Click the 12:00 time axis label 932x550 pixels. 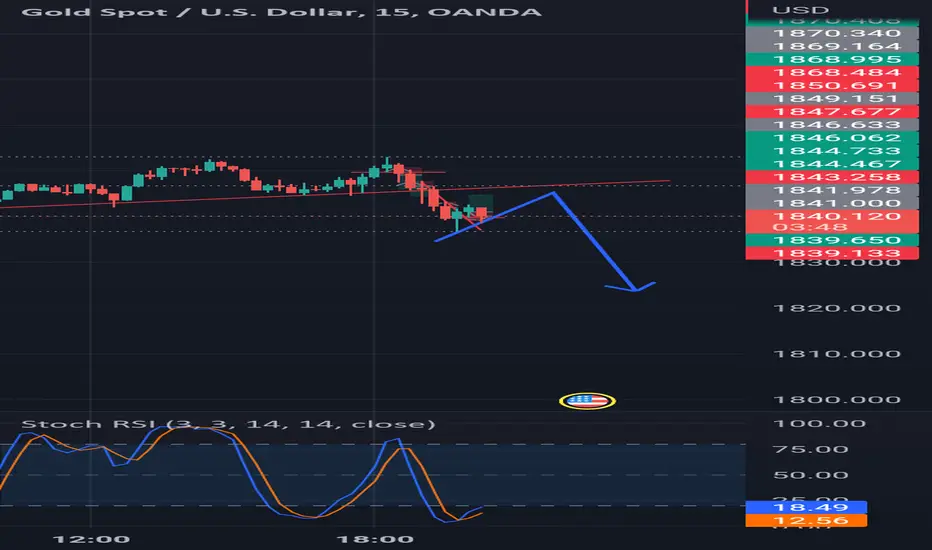[91, 539]
